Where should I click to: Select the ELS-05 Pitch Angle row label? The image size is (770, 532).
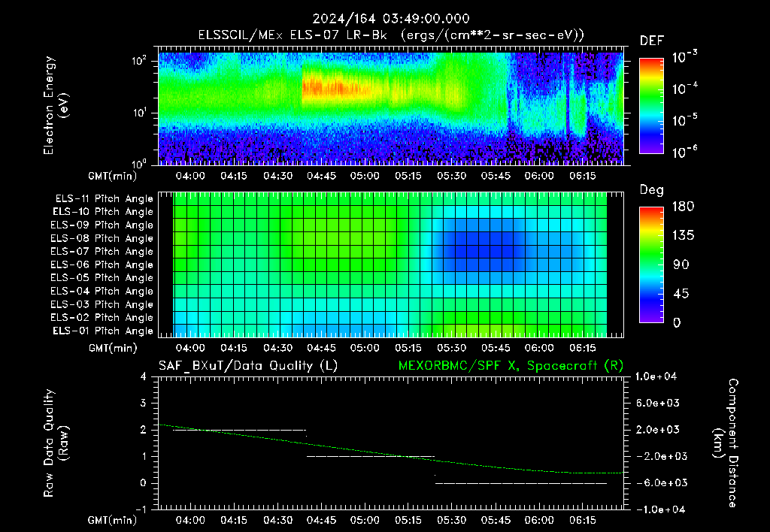[x=102, y=278]
